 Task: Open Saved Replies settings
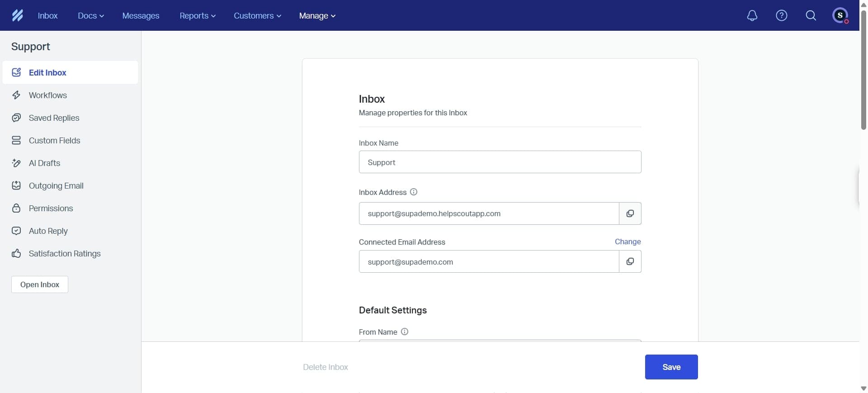coord(70,118)
